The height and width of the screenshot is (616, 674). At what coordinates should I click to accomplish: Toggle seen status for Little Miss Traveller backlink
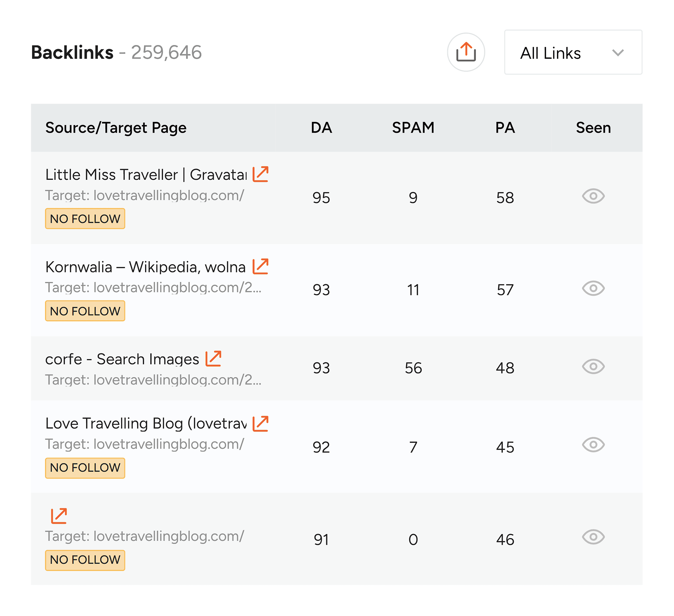[x=593, y=197]
